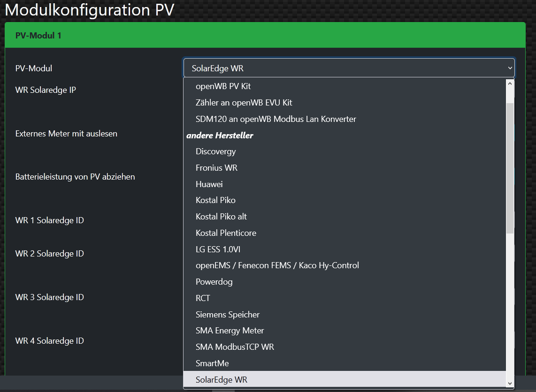Choose the Kostal Piko alt option

pyautogui.click(x=221, y=217)
